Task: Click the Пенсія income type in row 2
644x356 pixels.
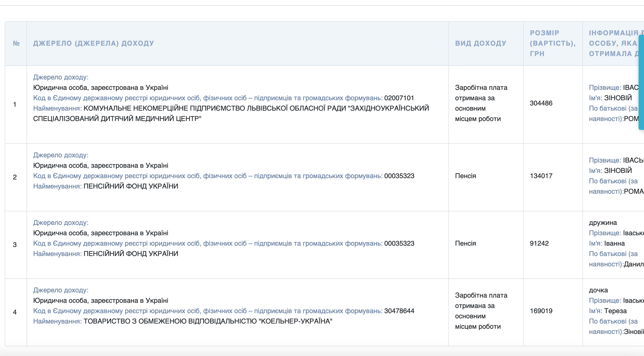Action: tap(465, 176)
